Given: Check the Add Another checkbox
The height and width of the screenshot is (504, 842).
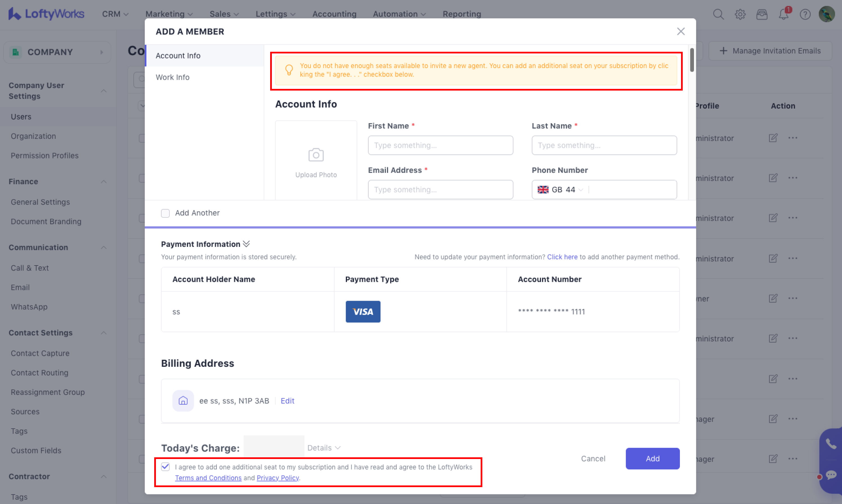Looking at the screenshot, I should (x=165, y=213).
